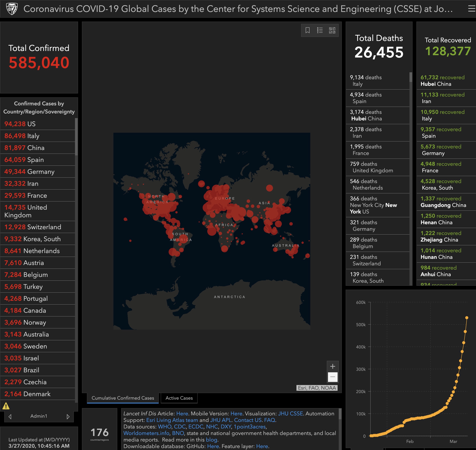Zoom in on the map
The width and height of the screenshot is (476, 450).
pyautogui.click(x=333, y=366)
